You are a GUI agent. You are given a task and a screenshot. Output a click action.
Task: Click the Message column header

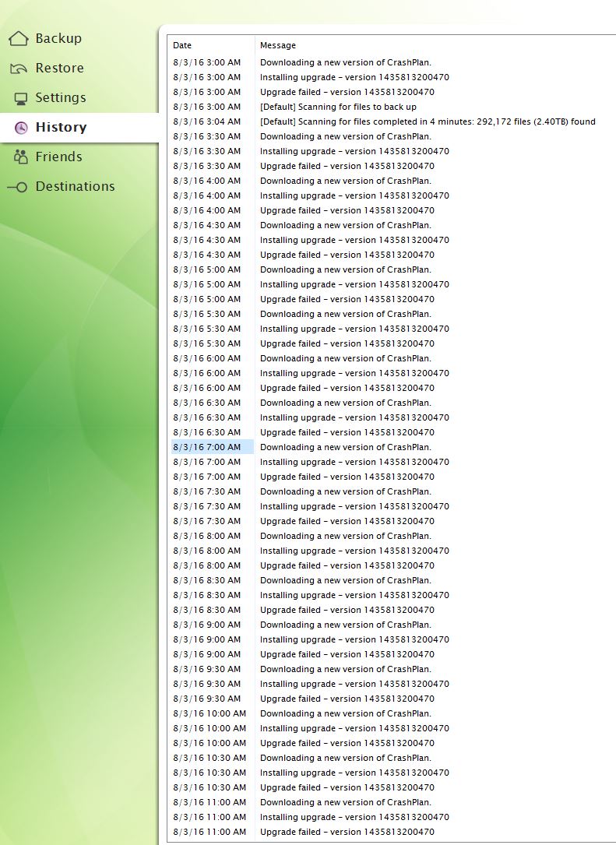point(278,45)
